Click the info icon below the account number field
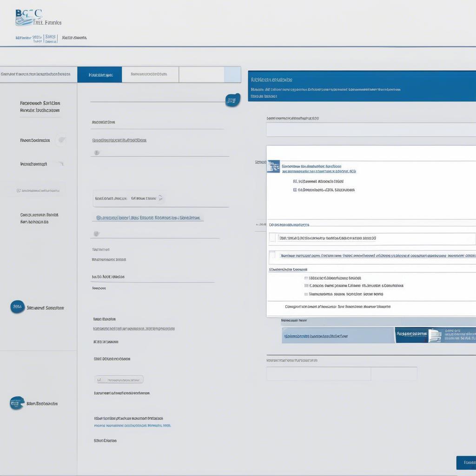 pyautogui.click(x=96, y=152)
